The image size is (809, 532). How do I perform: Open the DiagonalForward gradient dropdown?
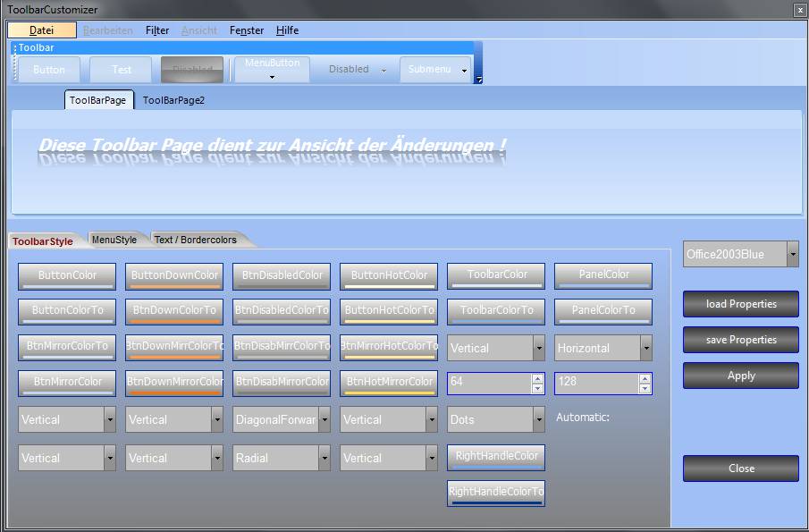(x=324, y=419)
